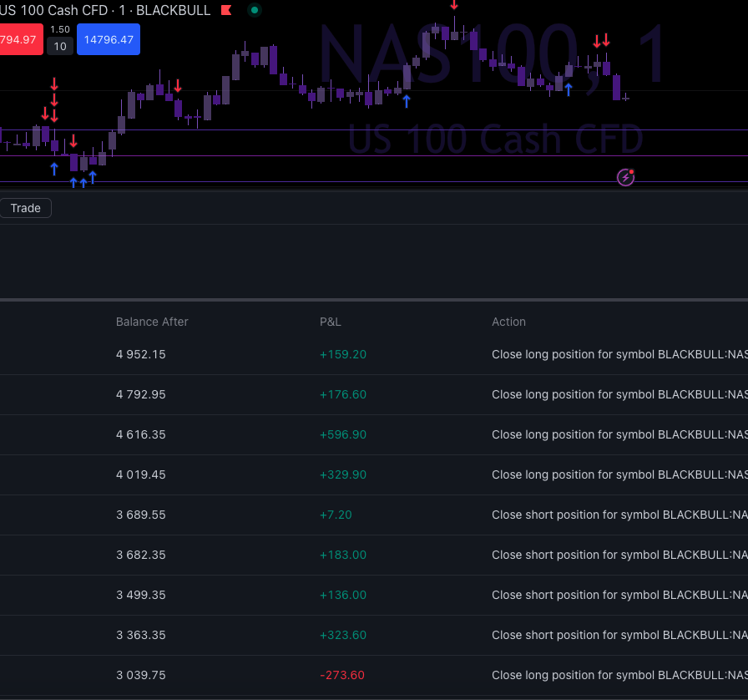Click the single red sell-signal arrow above a candle

tap(177, 84)
